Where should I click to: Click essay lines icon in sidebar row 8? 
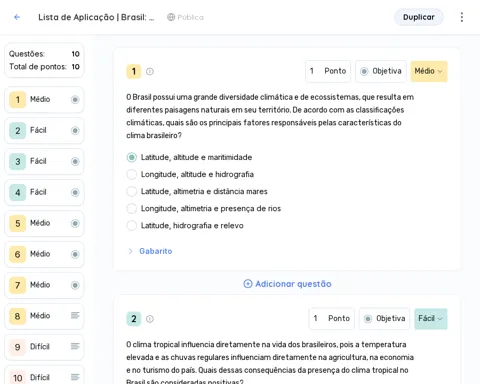[x=75, y=315]
